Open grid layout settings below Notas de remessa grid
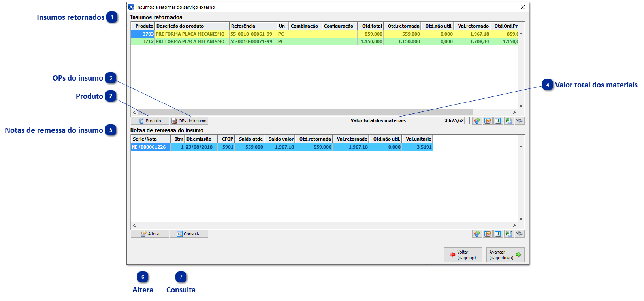This screenshot has height=301, width=644. 488,234
